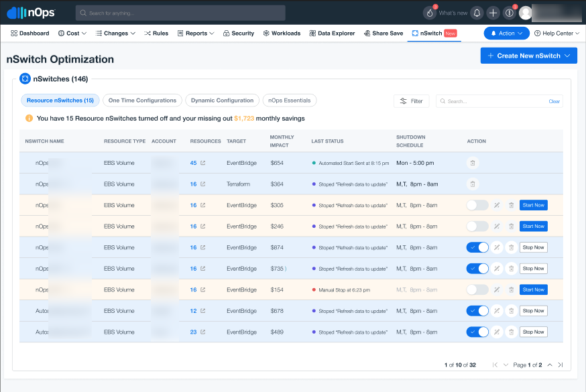
Task: Delete the nSwitch with $246 impact
Action: click(512, 226)
